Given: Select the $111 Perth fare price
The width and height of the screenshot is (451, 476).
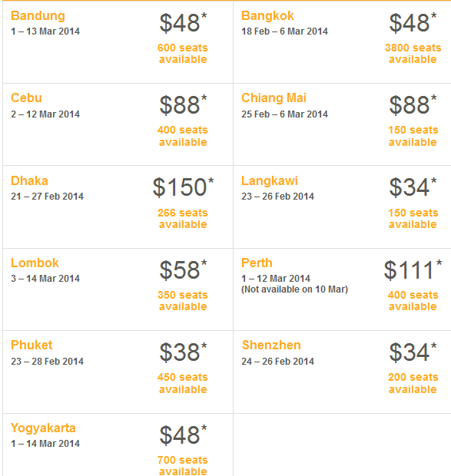Looking at the screenshot, I should click(x=413, y=269).
